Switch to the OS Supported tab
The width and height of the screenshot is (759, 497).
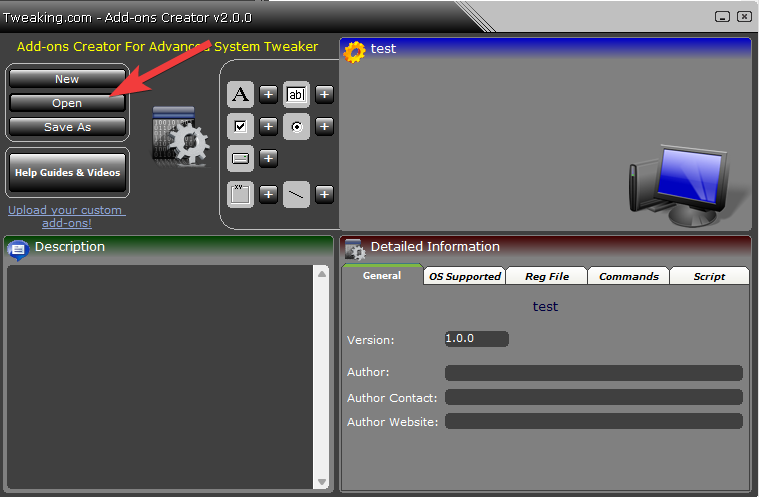coord(465,276)
